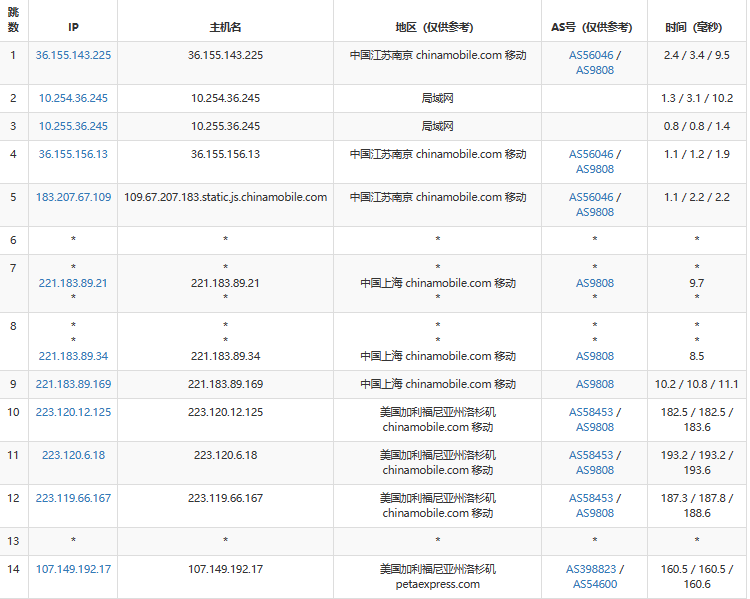Select time value 1.3 / 3.1 / 10.2
This screenshot has height=599, width=750.
click(697, 98)
